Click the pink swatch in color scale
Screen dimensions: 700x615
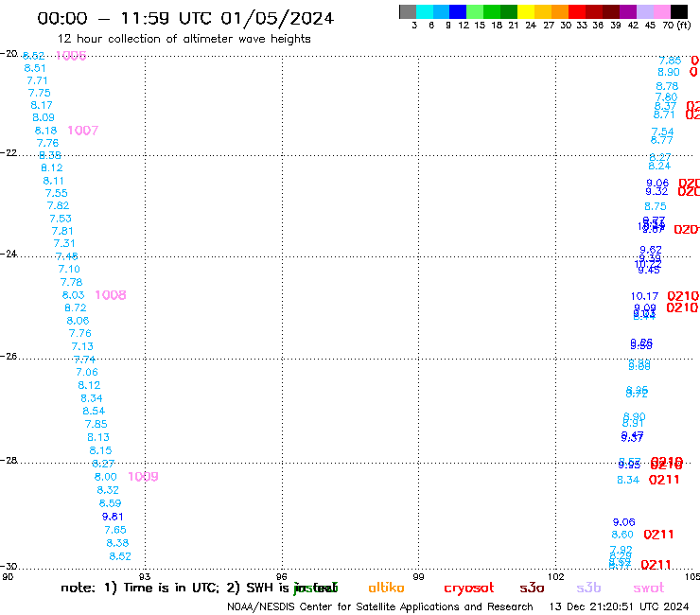[x=662, y=11]
